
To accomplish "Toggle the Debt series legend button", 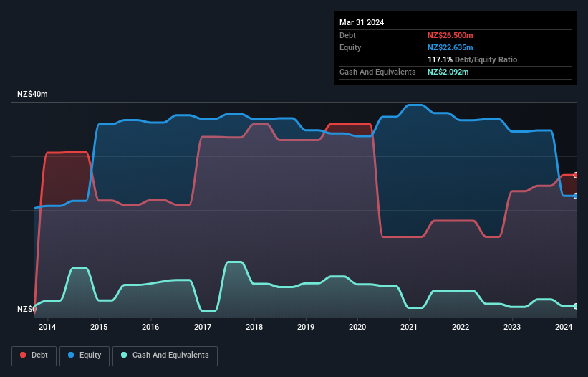I will pos(34,355).
